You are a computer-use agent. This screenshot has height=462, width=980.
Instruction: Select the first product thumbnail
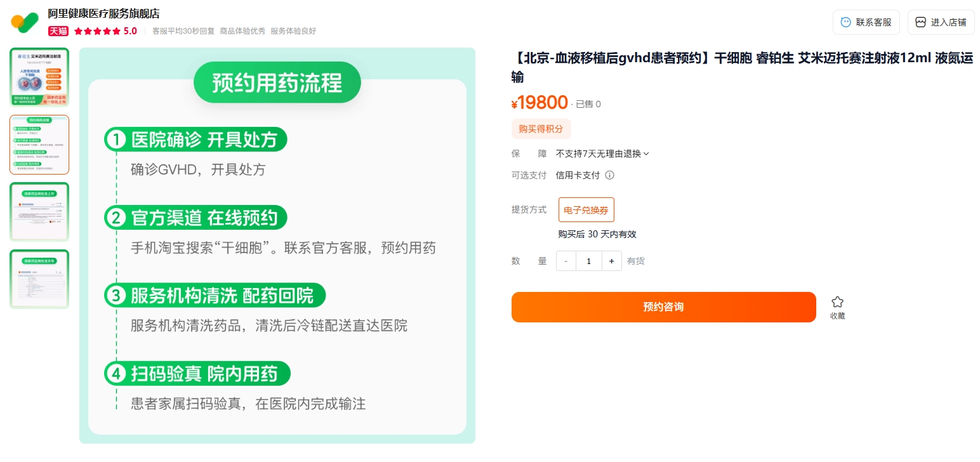(x=39, y=77)
